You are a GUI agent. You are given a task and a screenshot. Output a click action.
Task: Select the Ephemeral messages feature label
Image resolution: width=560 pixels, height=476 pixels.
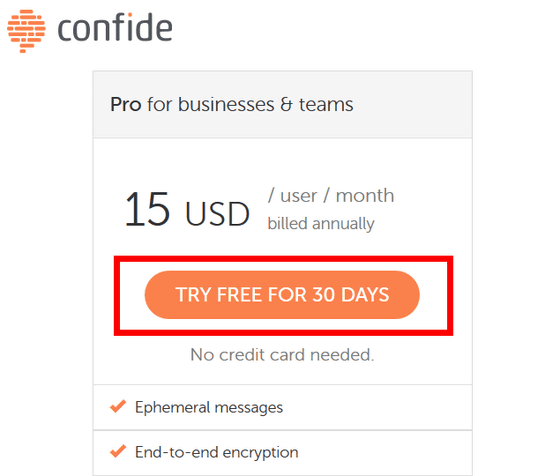coord(209,407)
